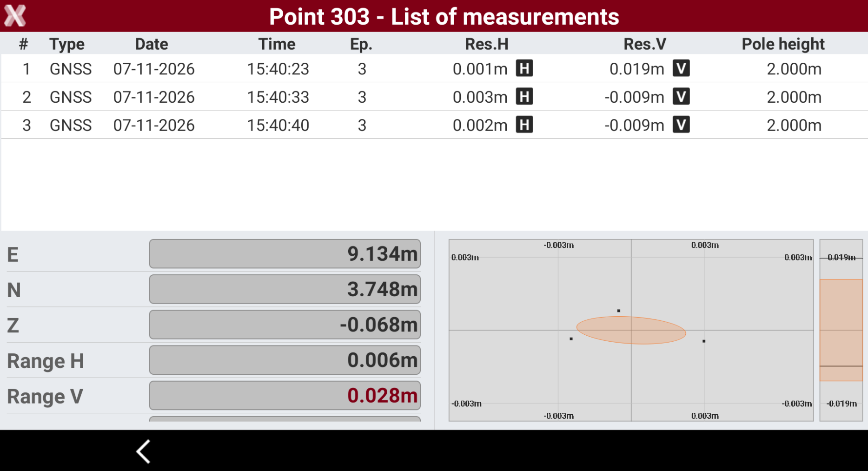868x471 pixels.
Task: Click horizontal residual 0.002m
Action: point(480,125)
